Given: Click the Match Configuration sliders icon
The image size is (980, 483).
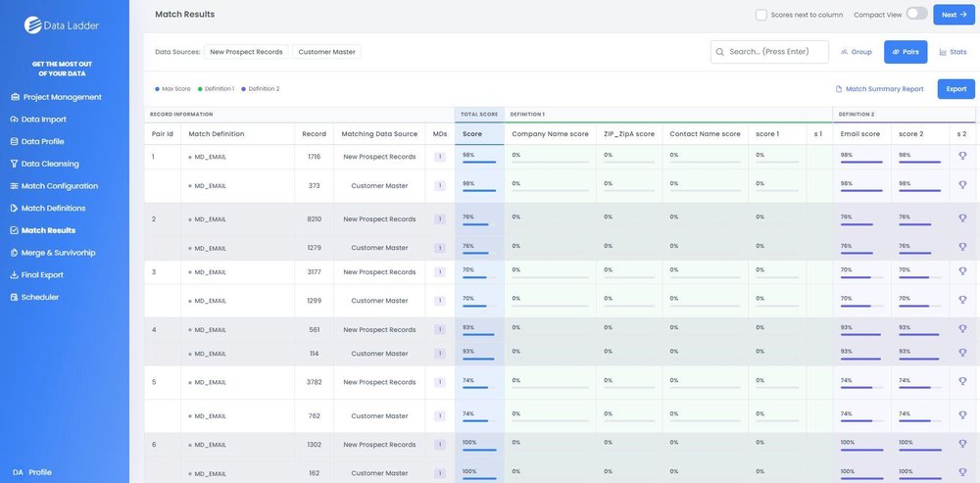Looking at the screenshot, I should pos(15,186).
